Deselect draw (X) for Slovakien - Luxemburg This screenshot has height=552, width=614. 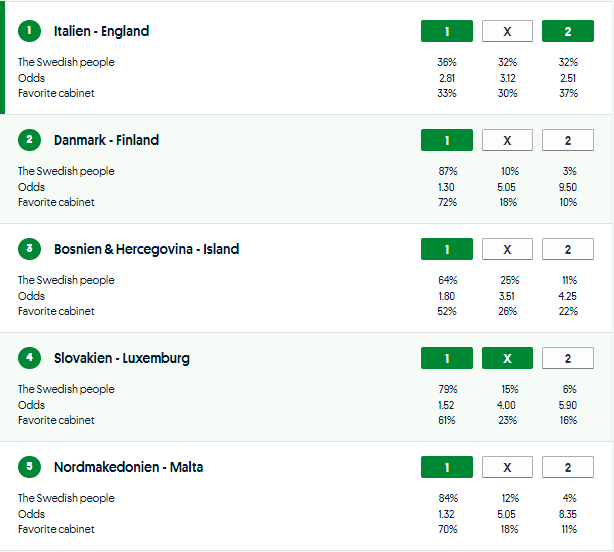tap(507, 358)
